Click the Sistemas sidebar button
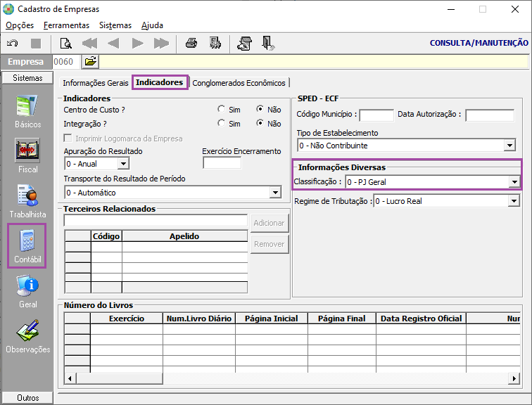532x405 pixels. click(x=27, y=78)
